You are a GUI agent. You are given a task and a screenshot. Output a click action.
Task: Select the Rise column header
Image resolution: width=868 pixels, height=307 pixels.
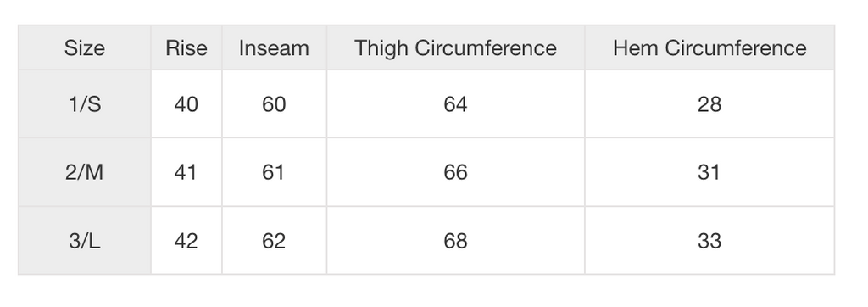tap(186, 48)
